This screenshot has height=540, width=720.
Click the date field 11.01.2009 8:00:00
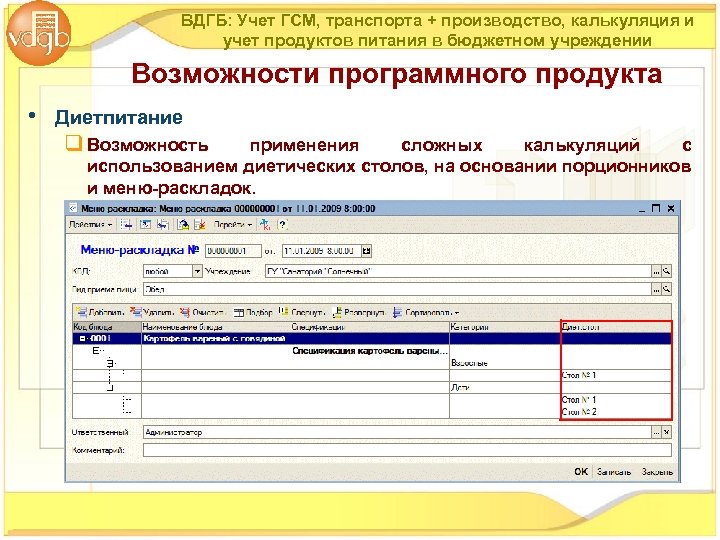[321, 251]
